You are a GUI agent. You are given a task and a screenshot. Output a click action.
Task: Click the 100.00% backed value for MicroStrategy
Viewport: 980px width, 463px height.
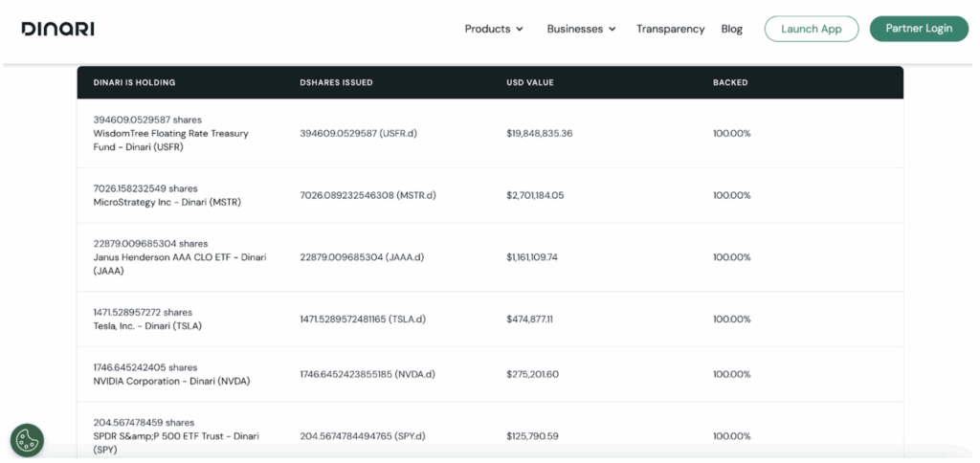click(x=731, y=195)
